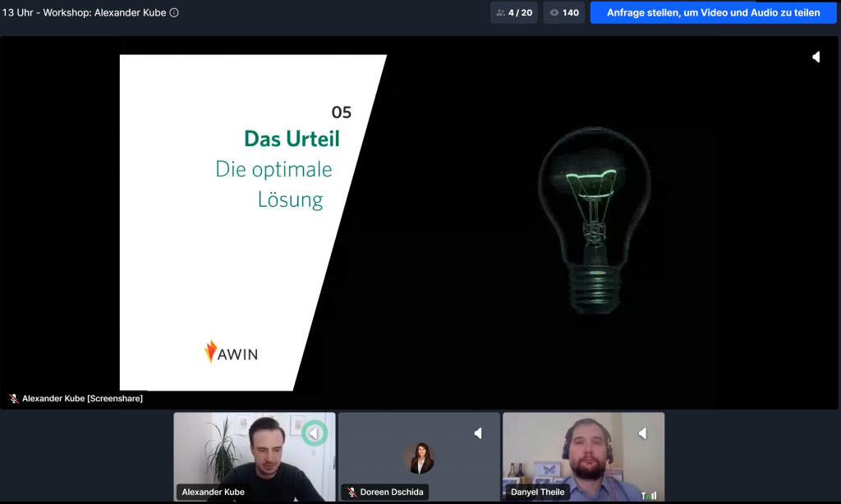
Task: Open Danyel Theile's video tile
Action: click(x=584, y=456)
